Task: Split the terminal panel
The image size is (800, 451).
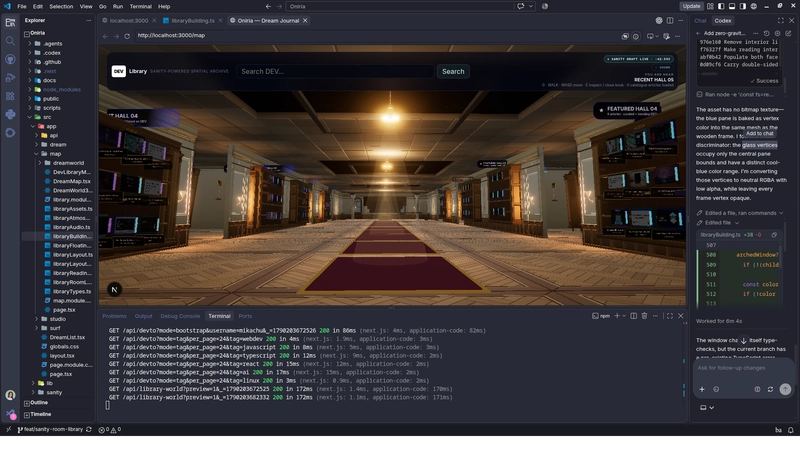Action: [634, 316]
